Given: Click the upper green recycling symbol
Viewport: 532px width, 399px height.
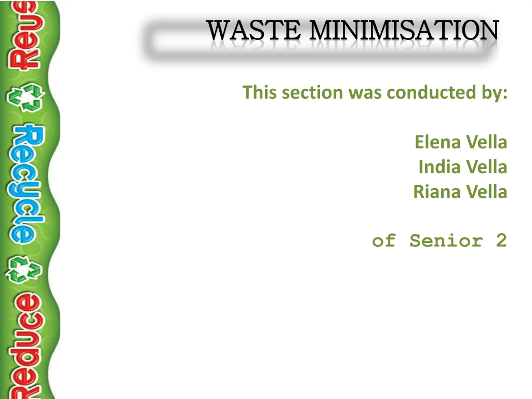Looking at the screenshot, I should point(26,97).
